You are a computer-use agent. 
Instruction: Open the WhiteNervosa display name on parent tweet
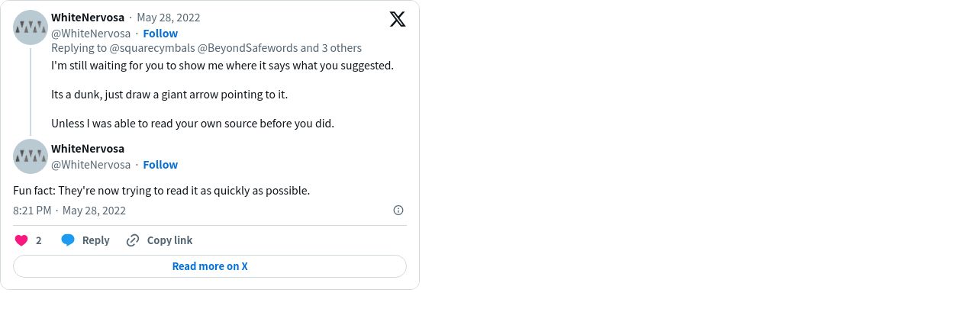coord(88,18)
